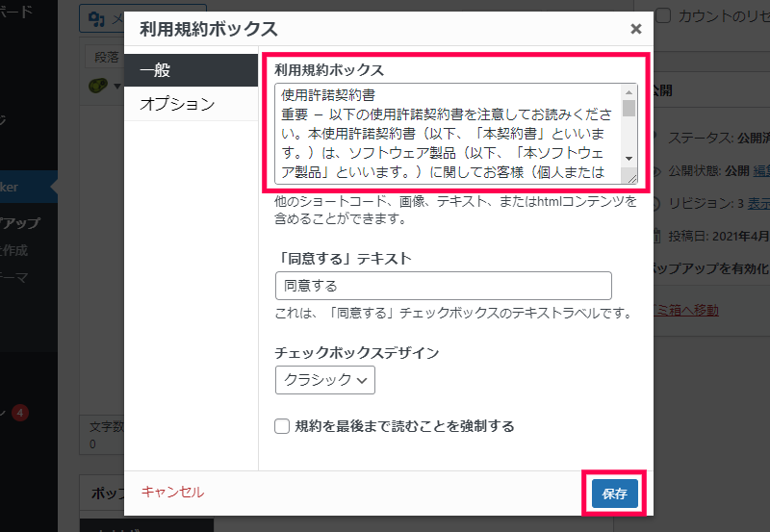The width and height of the screenshot is (770, 532).
Task: Click the revision clock icon beside リビジョン
Action: click(656, 204)
